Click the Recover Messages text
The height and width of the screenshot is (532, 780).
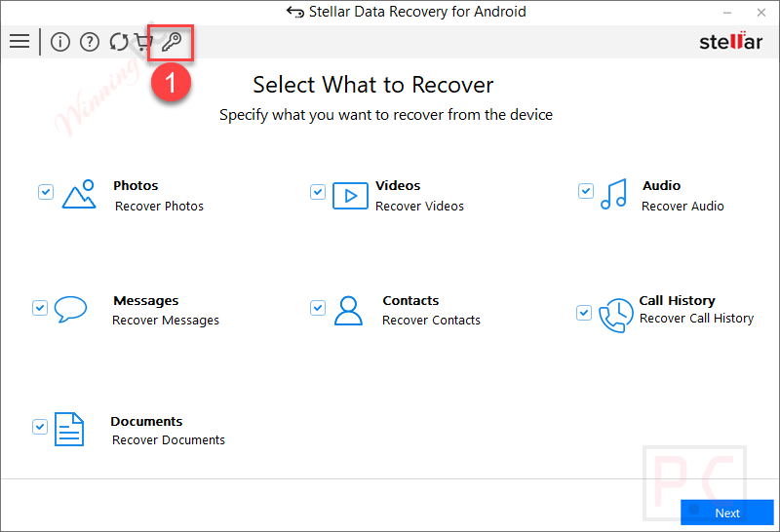tap(166, 321)
